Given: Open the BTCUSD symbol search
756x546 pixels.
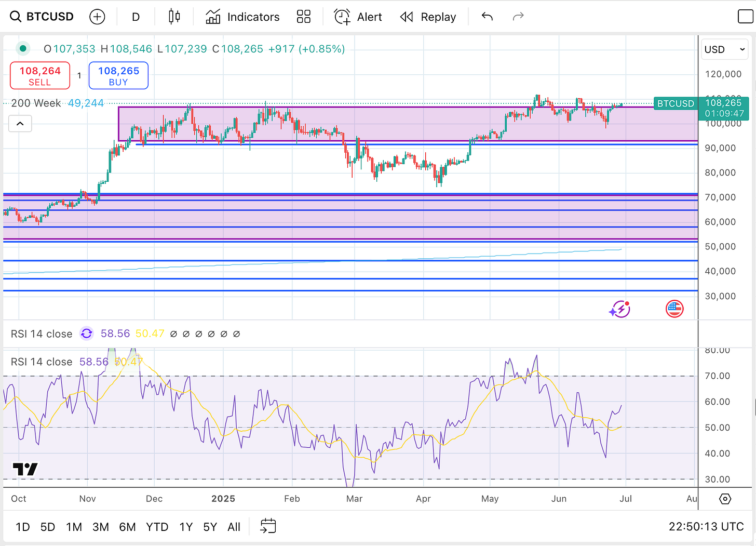Looking at the screenshot, I should click(42, 17).
